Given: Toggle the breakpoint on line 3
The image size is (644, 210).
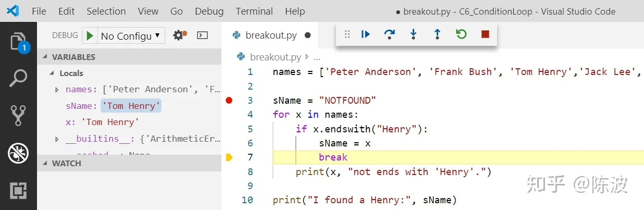Looking at the screenshot, I should 229,100.
